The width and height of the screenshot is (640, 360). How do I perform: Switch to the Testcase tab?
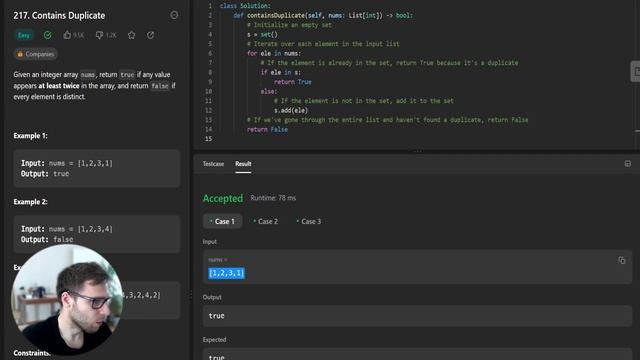pos(213,164)
